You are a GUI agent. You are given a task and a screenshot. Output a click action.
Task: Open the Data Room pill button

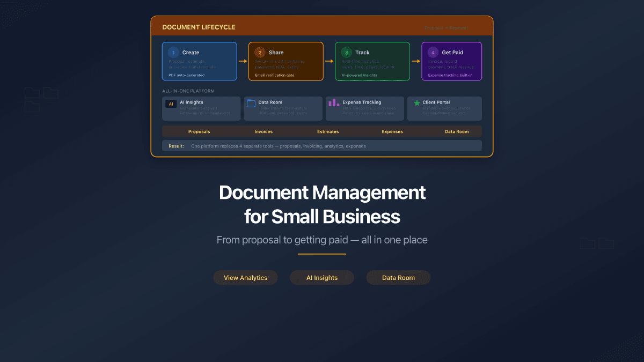pyautogui.click(x=398, y=277)
